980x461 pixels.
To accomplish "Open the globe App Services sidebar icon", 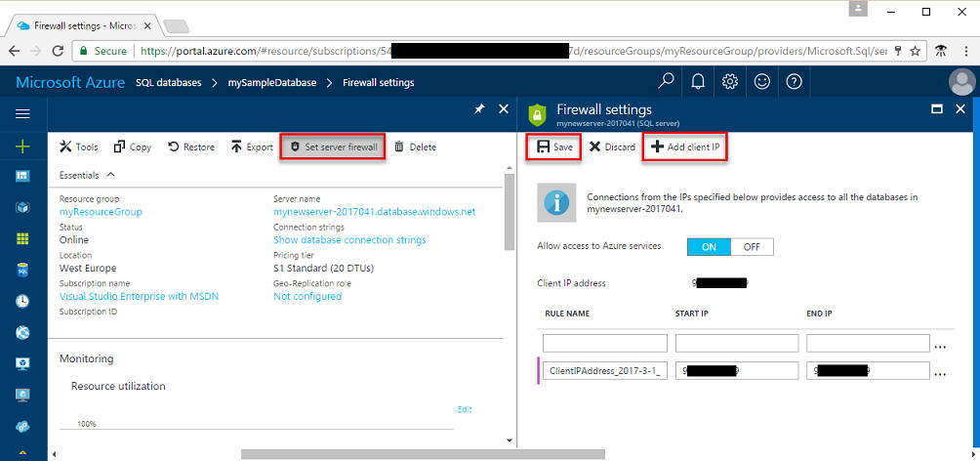I will pos(22,333).
